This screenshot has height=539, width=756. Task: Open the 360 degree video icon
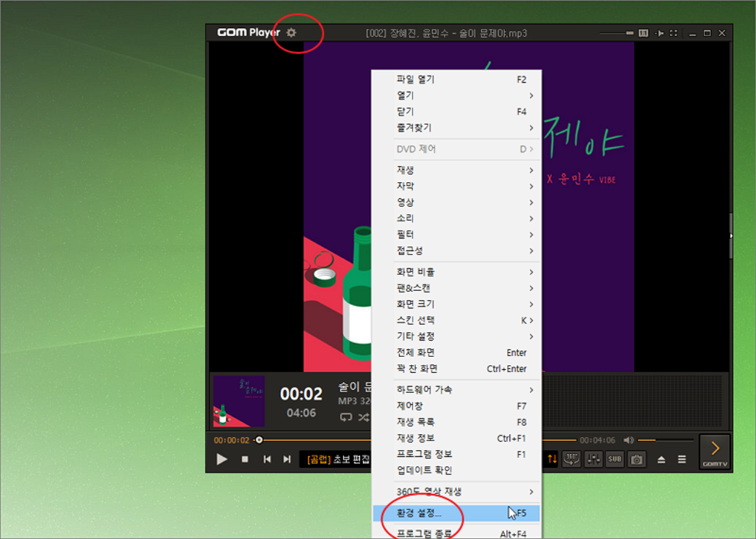point(571,459)
